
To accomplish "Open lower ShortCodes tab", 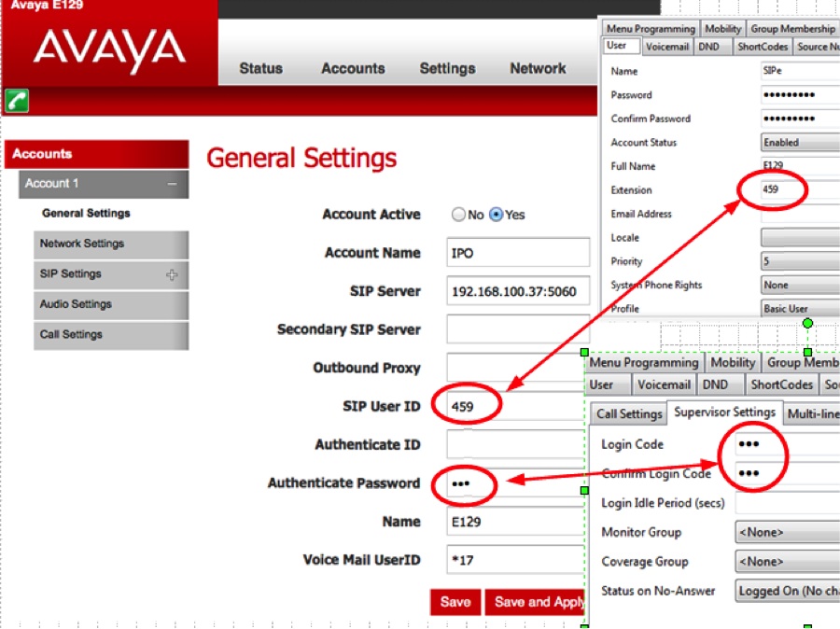I will (x=781, y=384).
